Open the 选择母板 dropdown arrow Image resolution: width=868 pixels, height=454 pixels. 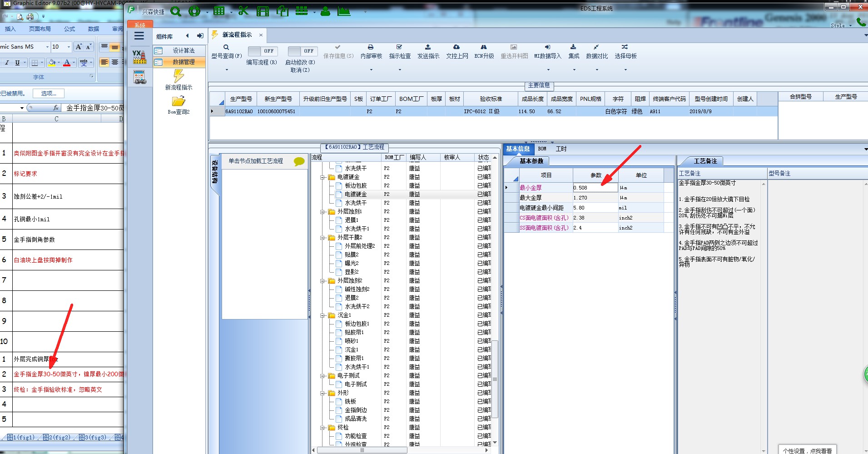pyautogui.click(x=625, y=70)
